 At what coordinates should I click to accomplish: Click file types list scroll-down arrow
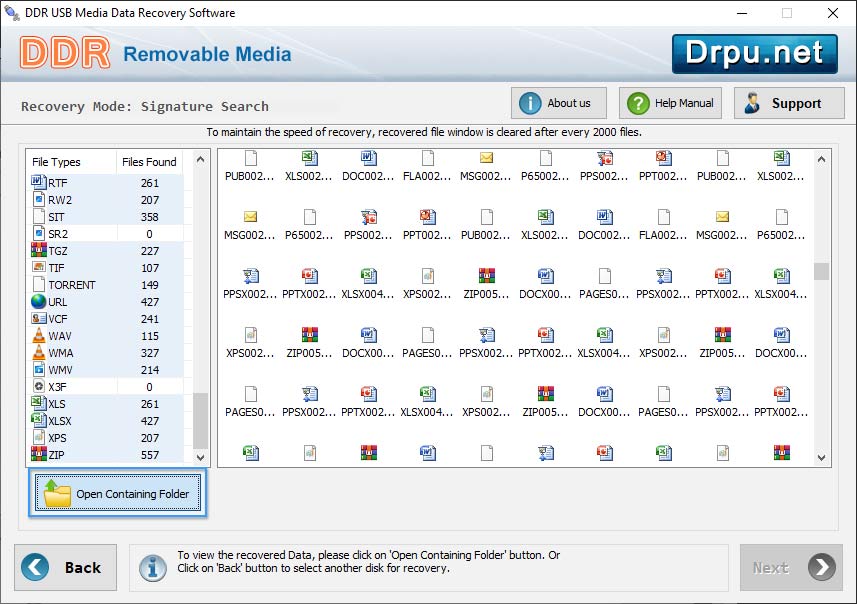coord(201,458)
